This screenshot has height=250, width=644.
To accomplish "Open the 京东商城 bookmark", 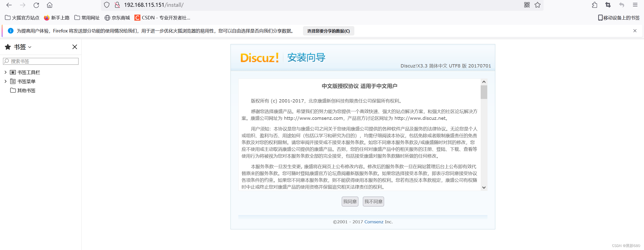I will tap(118, 18).
